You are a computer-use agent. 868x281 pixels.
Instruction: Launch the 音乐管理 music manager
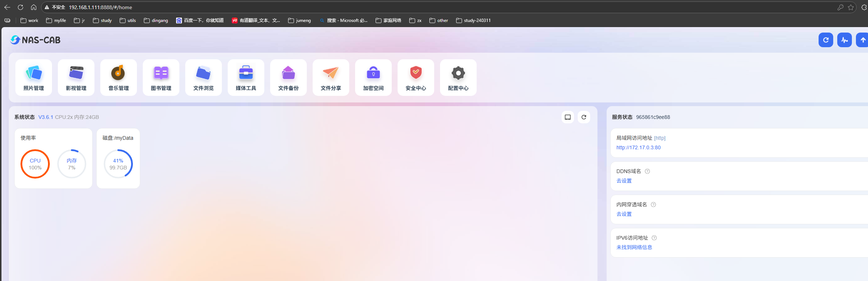[119, 78]
